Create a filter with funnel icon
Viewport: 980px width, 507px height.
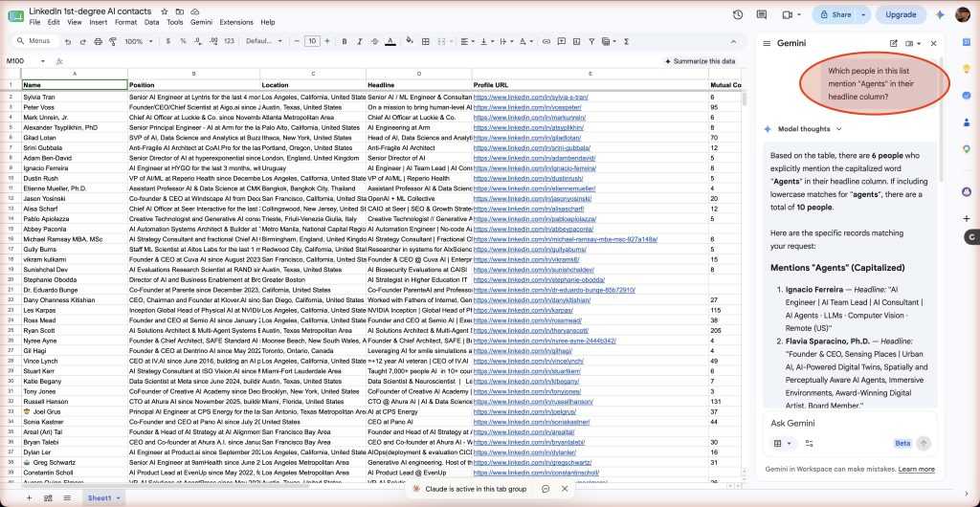point(591,42)
